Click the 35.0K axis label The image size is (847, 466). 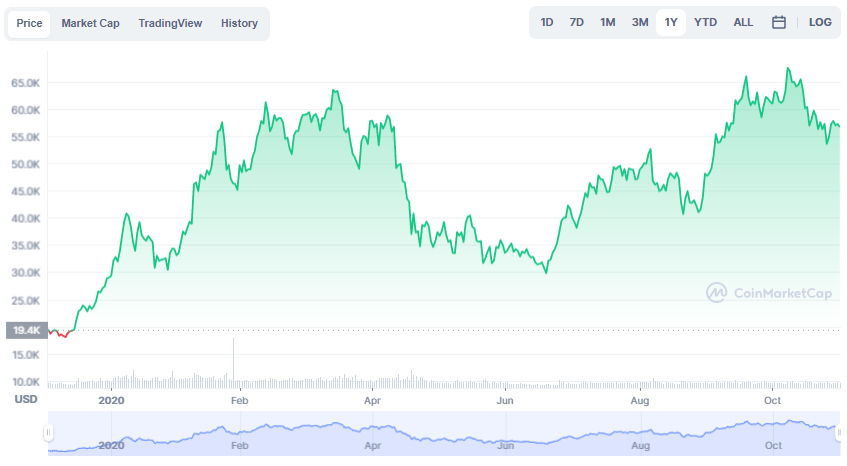coord(25,246)
